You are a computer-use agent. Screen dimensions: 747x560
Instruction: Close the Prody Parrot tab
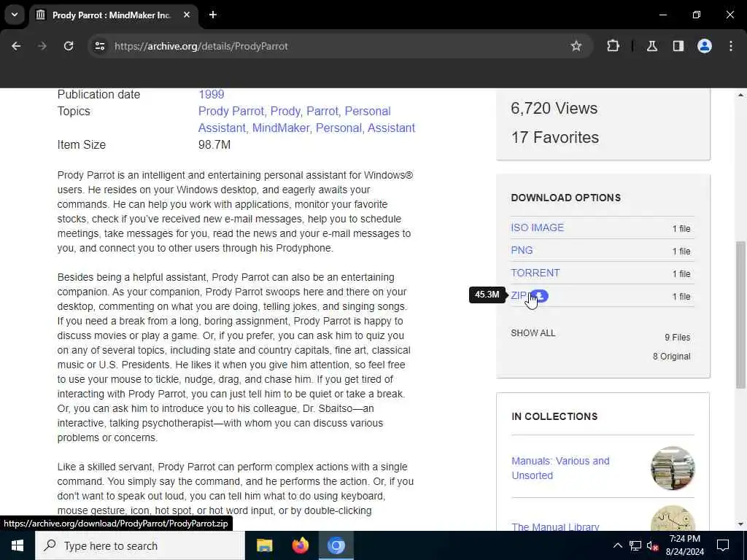(x=187, y=15)
